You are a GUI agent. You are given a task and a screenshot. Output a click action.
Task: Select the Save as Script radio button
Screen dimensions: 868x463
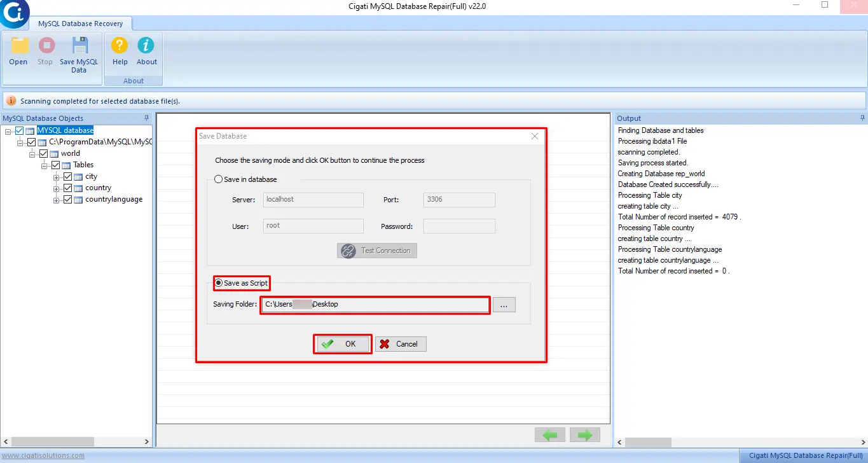pyautogui.click(x=219, y=283)
